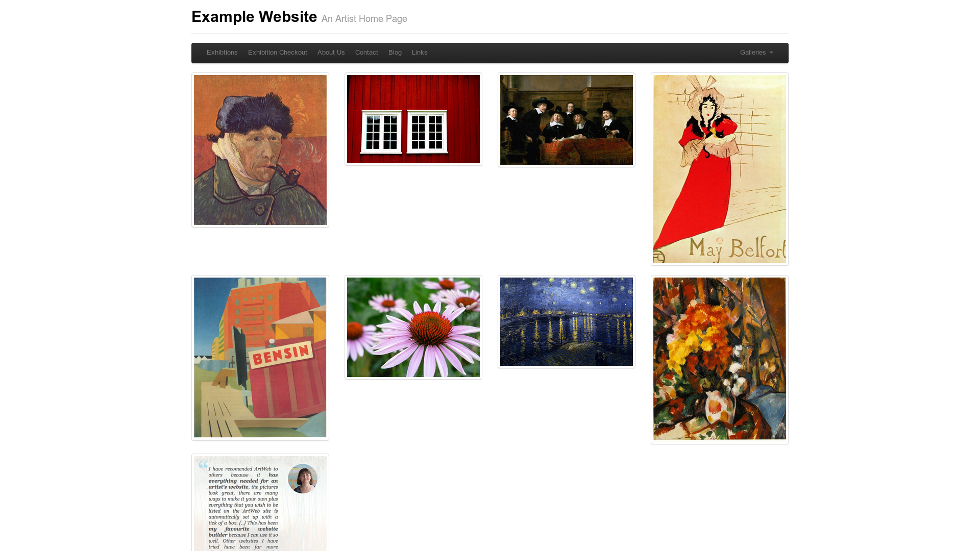Click the Galleries dropdown caret arrow
Image resolution: width=980 pixels, height=551 pixels.
click(771, 53)
